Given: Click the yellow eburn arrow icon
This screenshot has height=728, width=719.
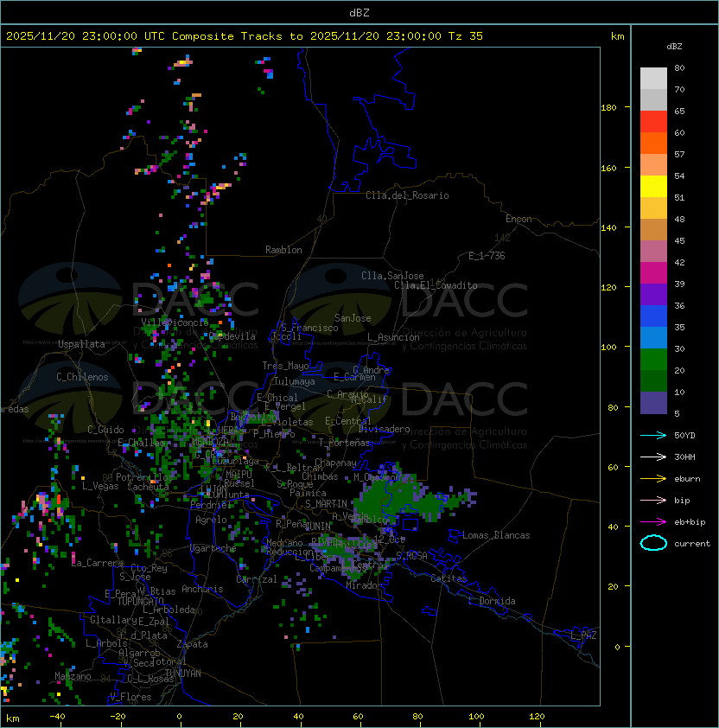Looking at the screenshot, I should 653,479.
